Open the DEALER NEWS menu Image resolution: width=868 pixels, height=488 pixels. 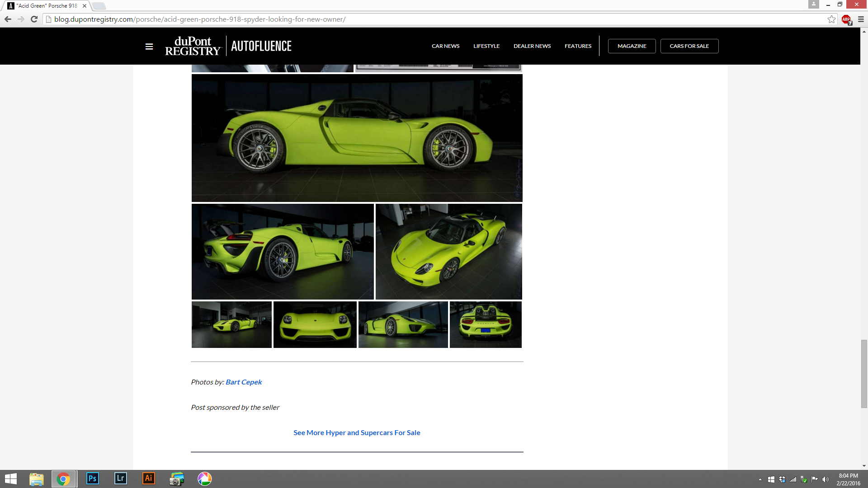(x=532, y=46)
